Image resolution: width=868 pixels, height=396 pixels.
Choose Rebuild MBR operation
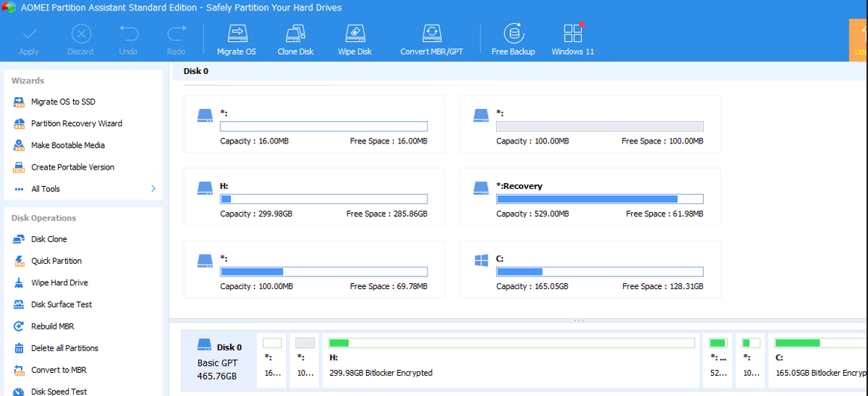52,327
